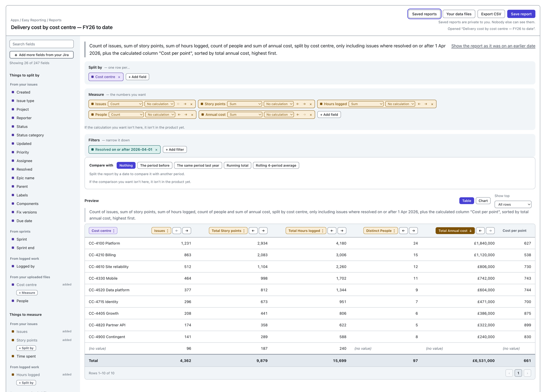Move Hours logged measure right

pos(426,104)
